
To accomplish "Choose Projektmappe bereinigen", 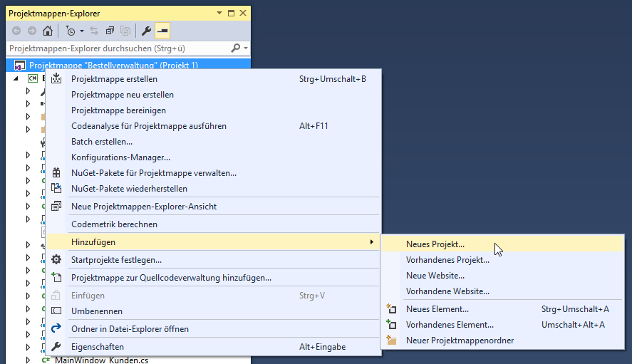I will [213, 110].
